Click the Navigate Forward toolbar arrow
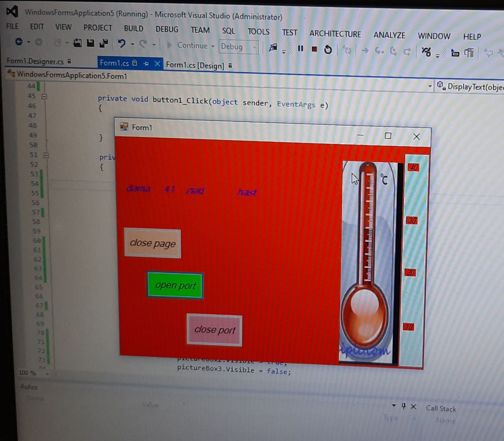 point(39,42)
